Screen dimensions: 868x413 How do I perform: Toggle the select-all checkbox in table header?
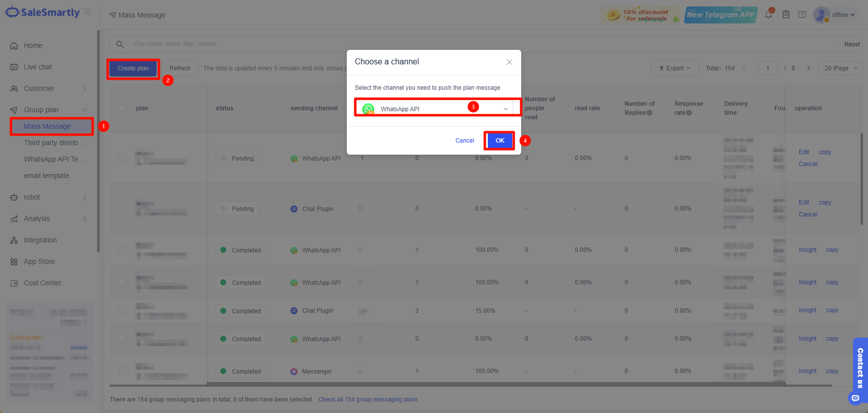[122, 108]
